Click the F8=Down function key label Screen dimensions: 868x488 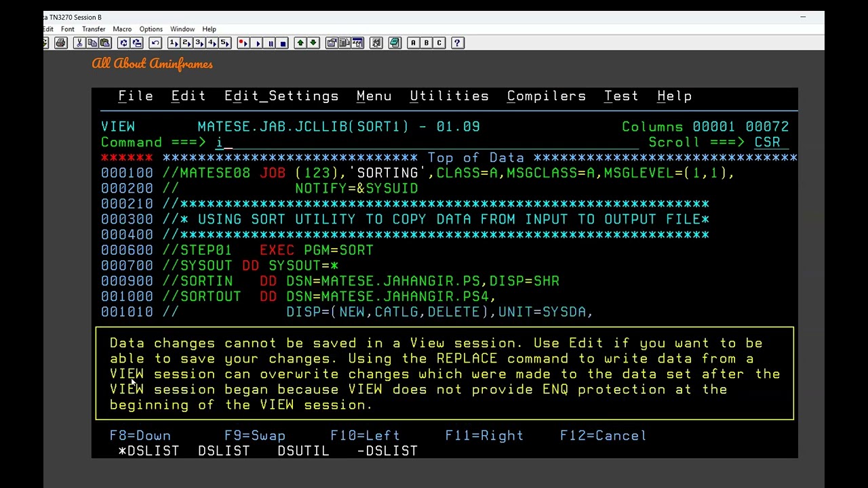click(140, 436)
